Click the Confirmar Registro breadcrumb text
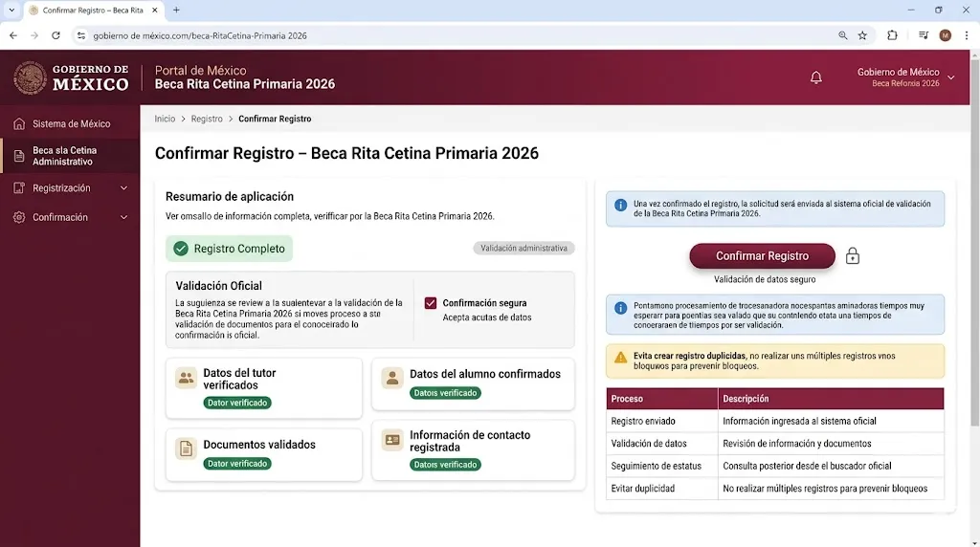980x547 pixels. pos(275,119)
